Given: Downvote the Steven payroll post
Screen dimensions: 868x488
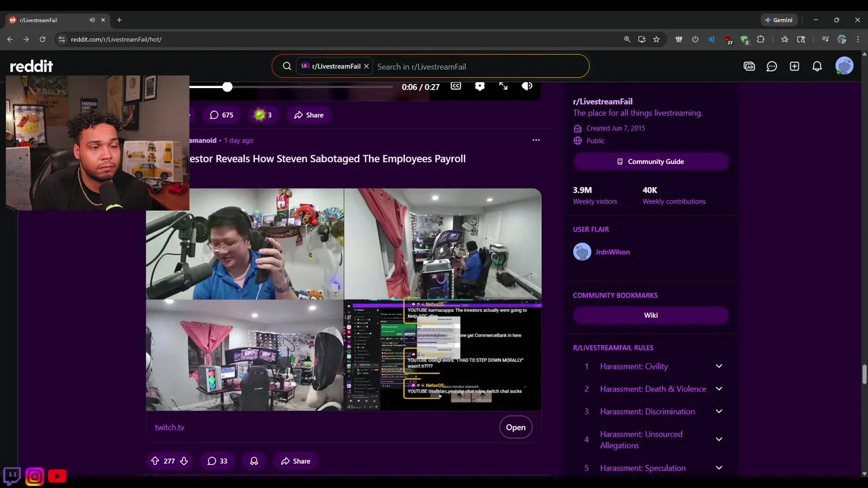Looking at the screenshot, I should point(184,461).
